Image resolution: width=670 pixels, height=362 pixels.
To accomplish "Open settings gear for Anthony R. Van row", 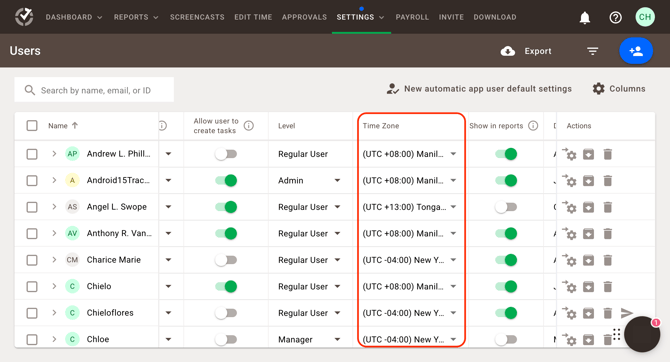I will click(x=569, y=234).
